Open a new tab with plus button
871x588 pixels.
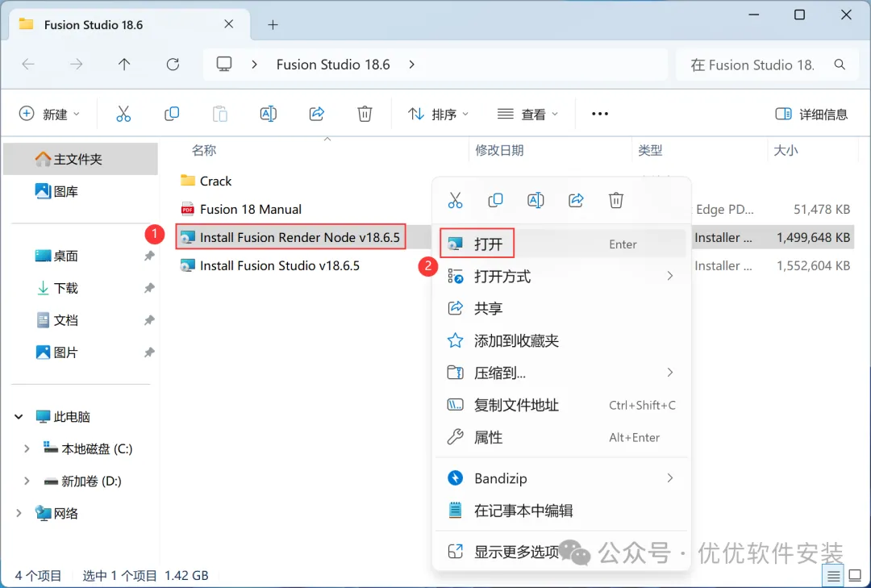pyautogui.click(x=273, y=24)
